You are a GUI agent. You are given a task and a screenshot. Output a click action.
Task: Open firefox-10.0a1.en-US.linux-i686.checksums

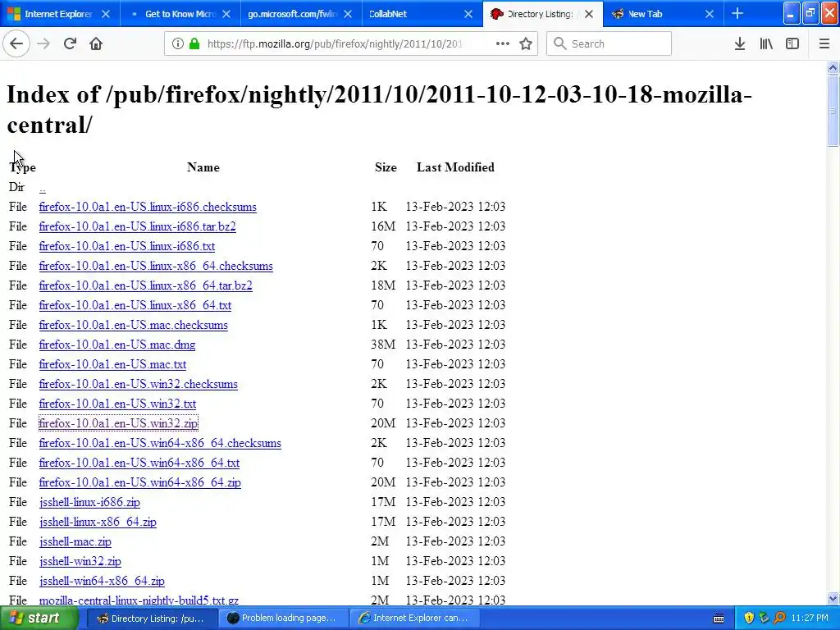click(148, 207)
